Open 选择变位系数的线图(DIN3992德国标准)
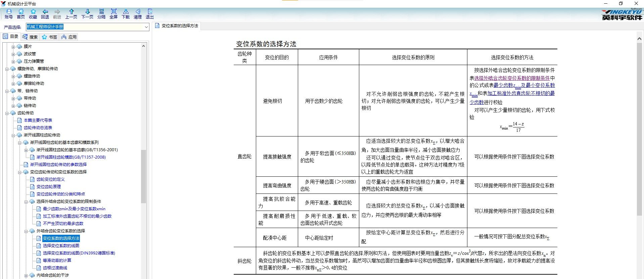644x279 pixels. pos(79,253)
